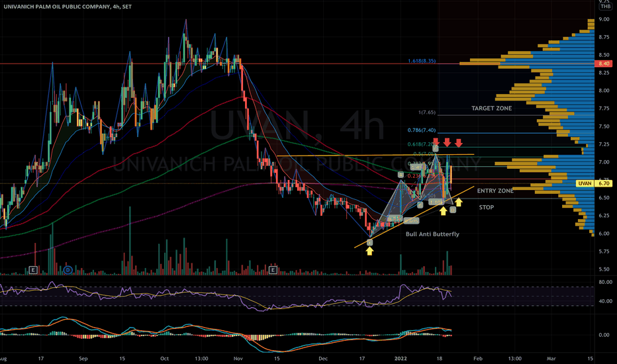Click the 7.00 price axis label

(x=604, y=162)
